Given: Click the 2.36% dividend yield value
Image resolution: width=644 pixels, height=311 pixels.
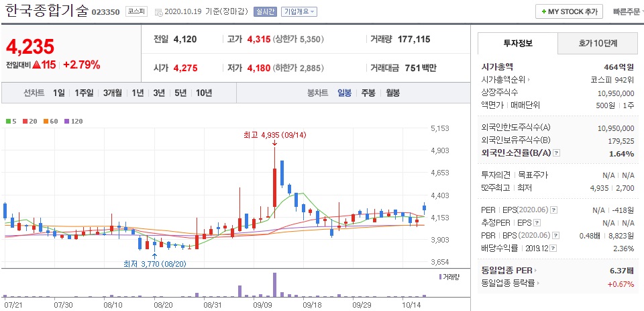Looking at the screenshot, I should point(624,249).
